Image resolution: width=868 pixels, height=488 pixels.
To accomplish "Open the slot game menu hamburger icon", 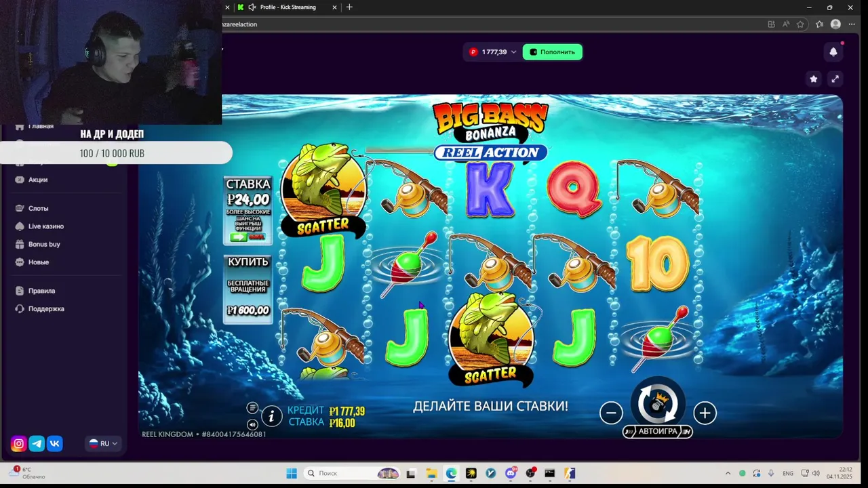I will tap(252, 407).
